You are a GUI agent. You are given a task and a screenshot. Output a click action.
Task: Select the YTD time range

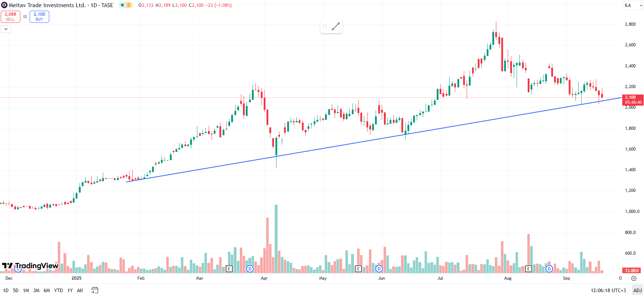tap(58, 290)
